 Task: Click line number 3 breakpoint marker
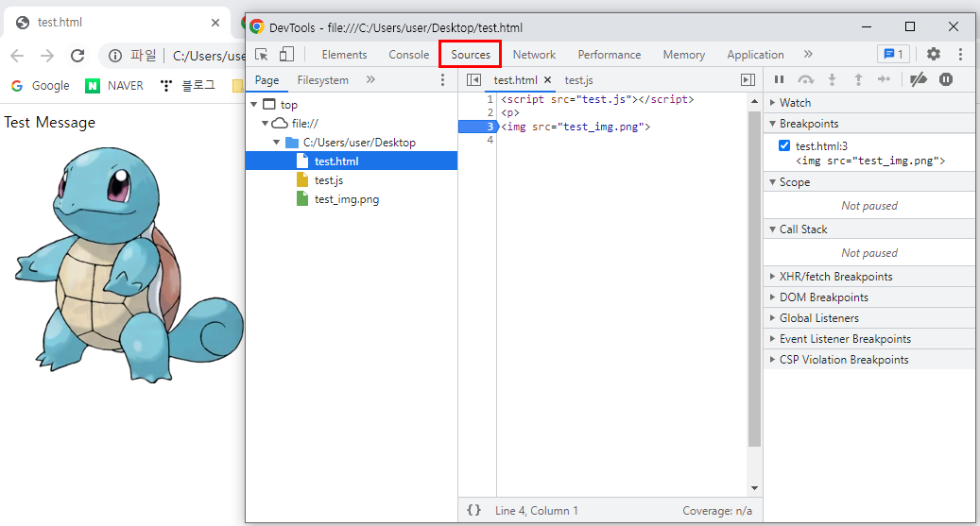coord(478,127)
